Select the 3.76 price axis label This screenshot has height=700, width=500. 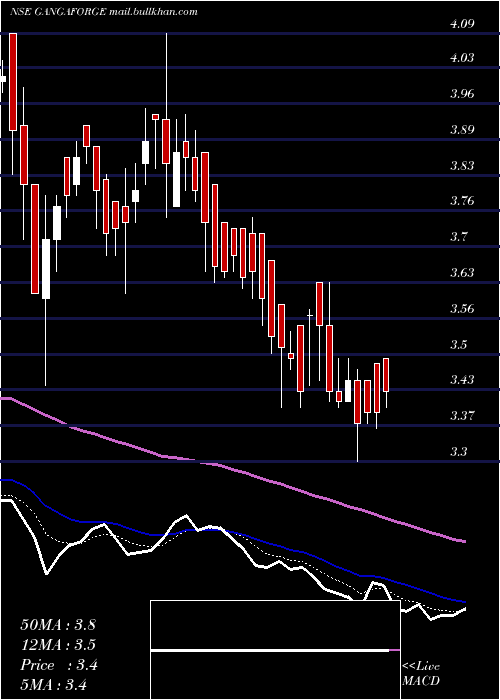tap(461, 200)
